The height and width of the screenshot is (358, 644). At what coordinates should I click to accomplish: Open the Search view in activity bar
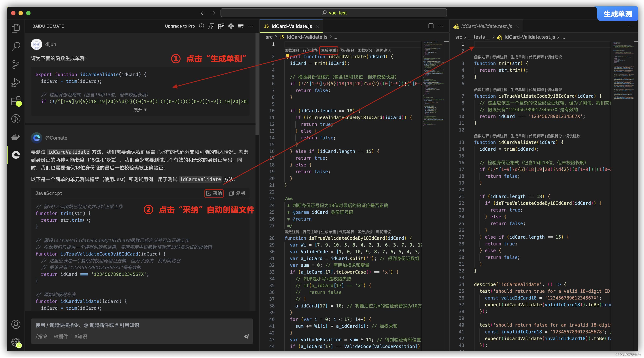click(16, 46)
